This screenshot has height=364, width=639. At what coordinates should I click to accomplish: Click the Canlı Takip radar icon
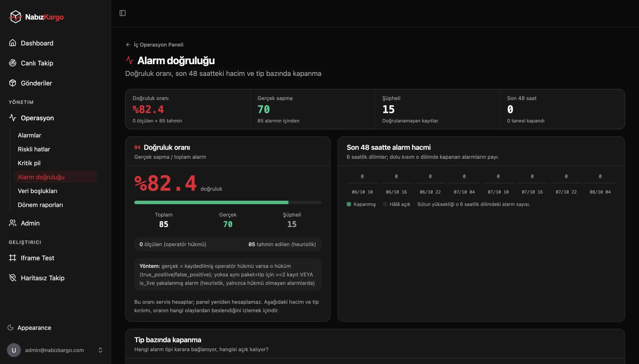13,63
